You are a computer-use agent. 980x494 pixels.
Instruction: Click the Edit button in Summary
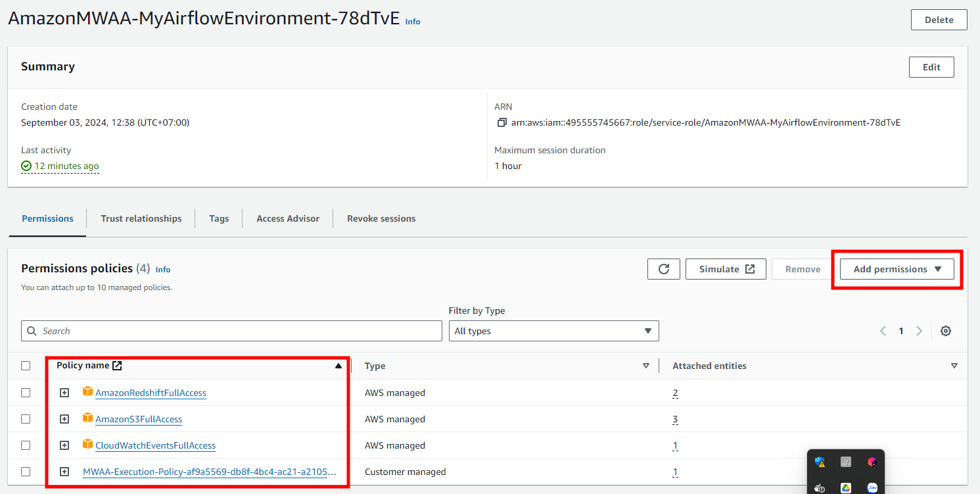(931, 67)
